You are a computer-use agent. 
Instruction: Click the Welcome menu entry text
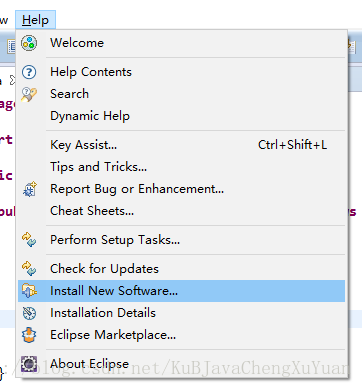coord(77,43)
